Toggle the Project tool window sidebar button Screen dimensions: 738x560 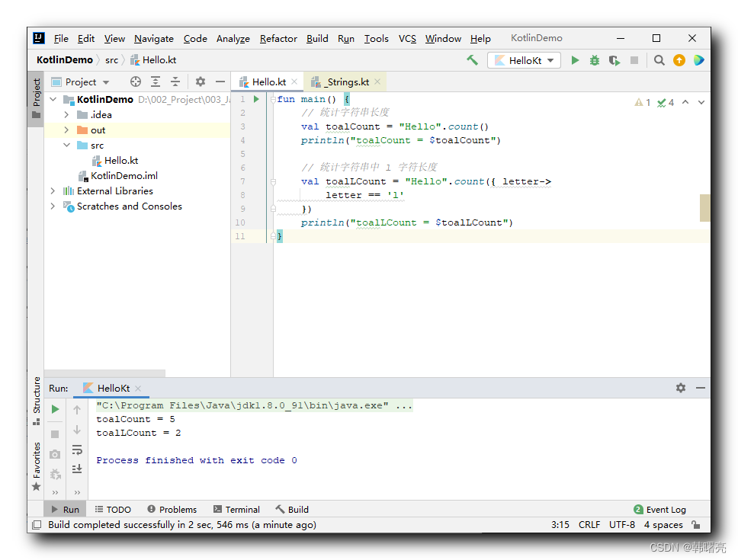36,99
